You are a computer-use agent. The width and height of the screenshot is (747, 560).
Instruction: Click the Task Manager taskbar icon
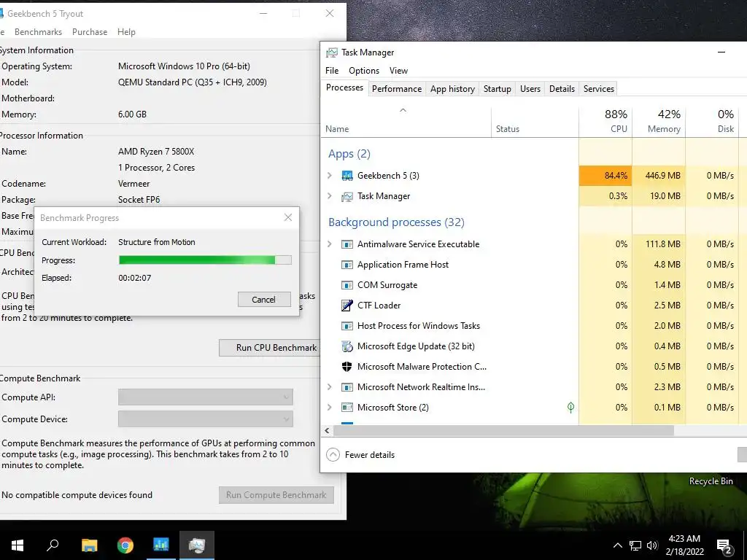point(197,545)
